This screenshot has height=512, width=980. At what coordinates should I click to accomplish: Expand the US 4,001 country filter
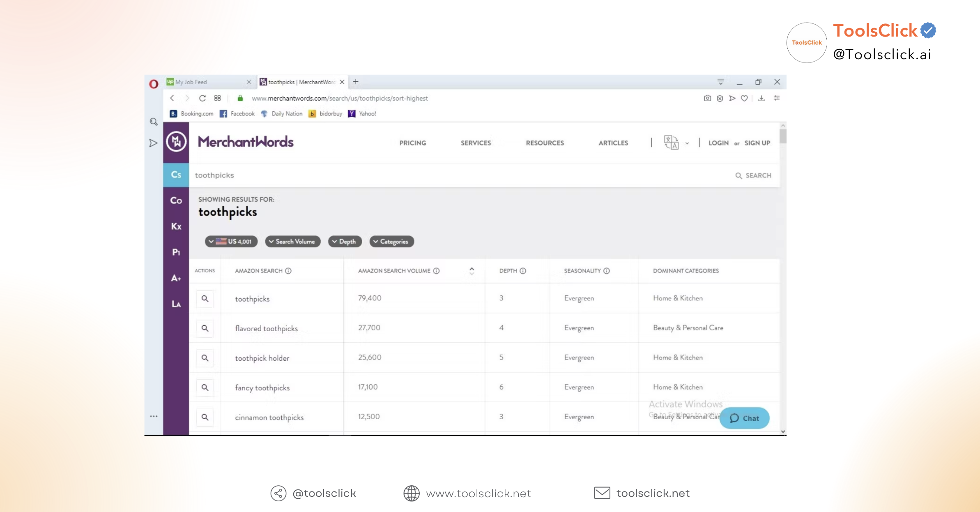click(x=231, y=242)
